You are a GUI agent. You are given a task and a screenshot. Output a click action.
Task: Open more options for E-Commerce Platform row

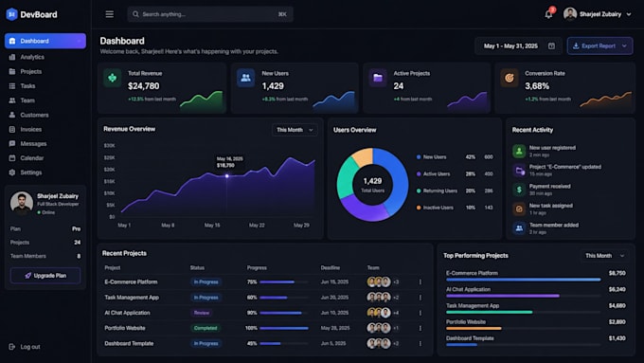pos(420,282)
